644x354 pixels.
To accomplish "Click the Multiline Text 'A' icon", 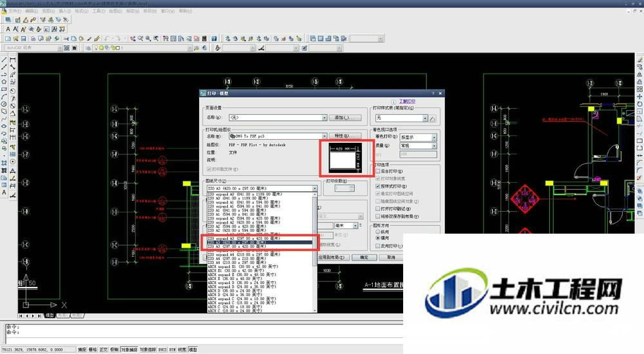I will tap(8, 29).
